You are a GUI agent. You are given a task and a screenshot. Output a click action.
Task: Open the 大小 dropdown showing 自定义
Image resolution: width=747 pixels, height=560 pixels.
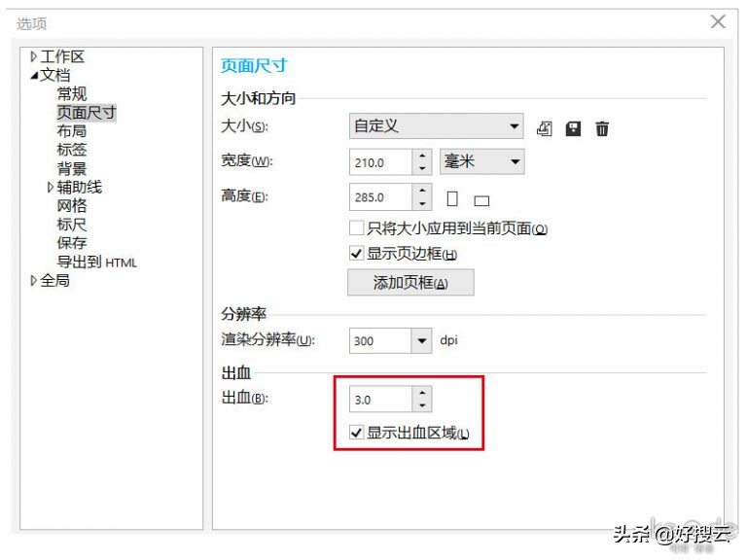[x=436, y=126]
